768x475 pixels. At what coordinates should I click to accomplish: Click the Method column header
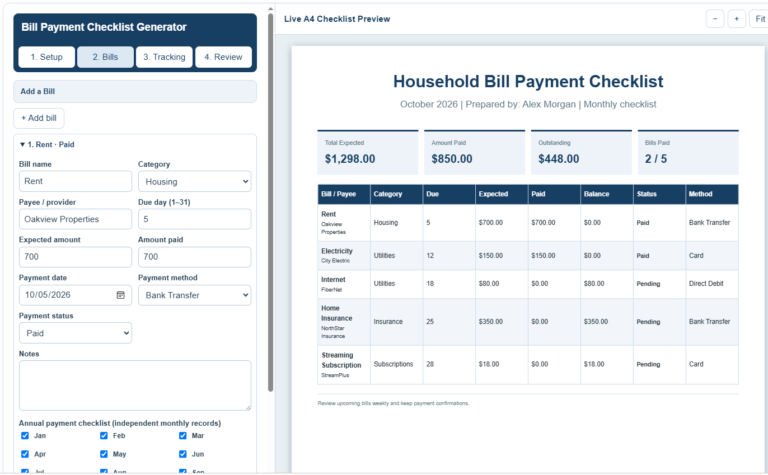coord(712,194)
